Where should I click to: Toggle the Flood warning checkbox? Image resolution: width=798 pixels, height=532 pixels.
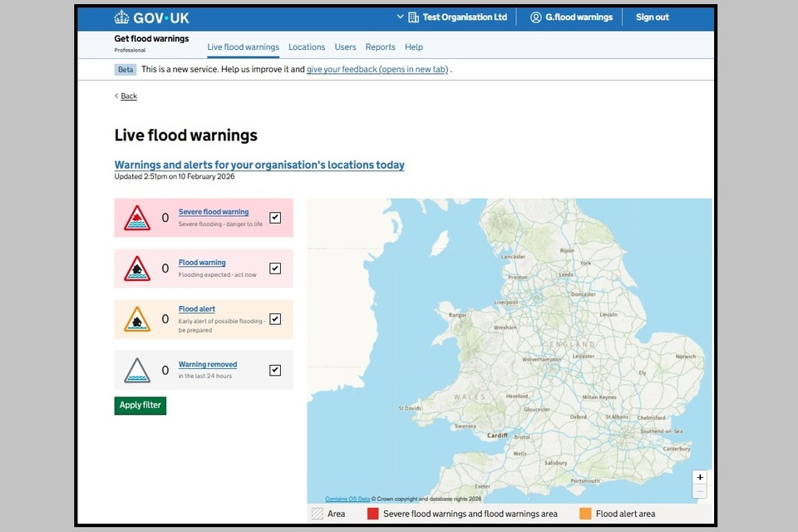point(275,268)
